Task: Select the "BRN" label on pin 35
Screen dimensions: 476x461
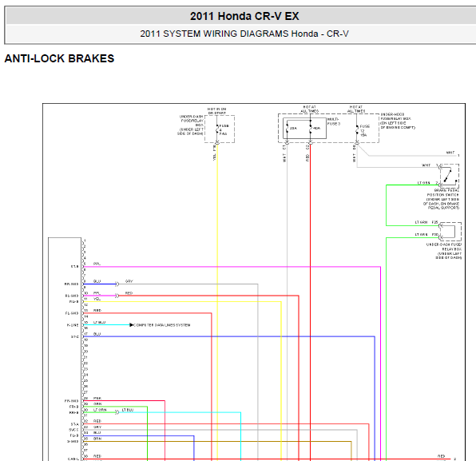Action: [97, 439]
